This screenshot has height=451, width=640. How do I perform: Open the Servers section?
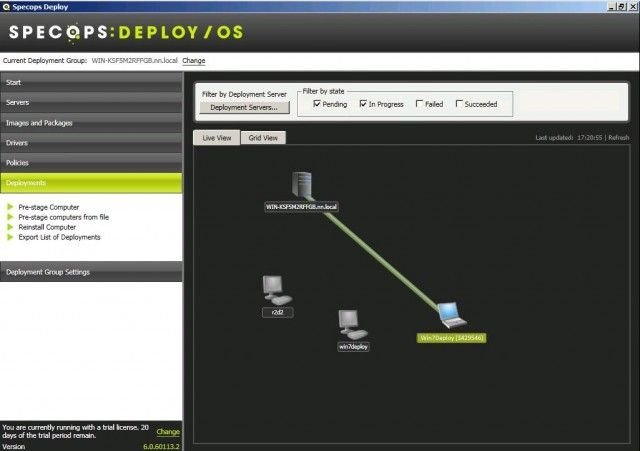click(91, 102)
